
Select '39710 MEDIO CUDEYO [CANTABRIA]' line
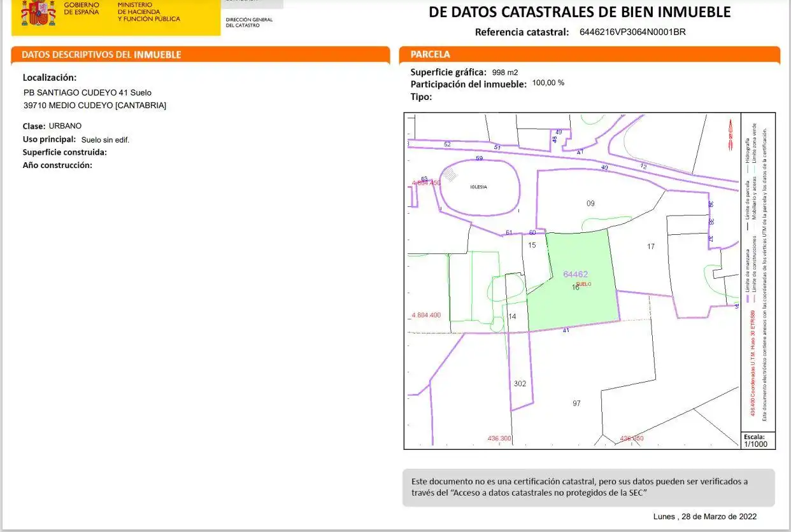(x=94, y=106)
